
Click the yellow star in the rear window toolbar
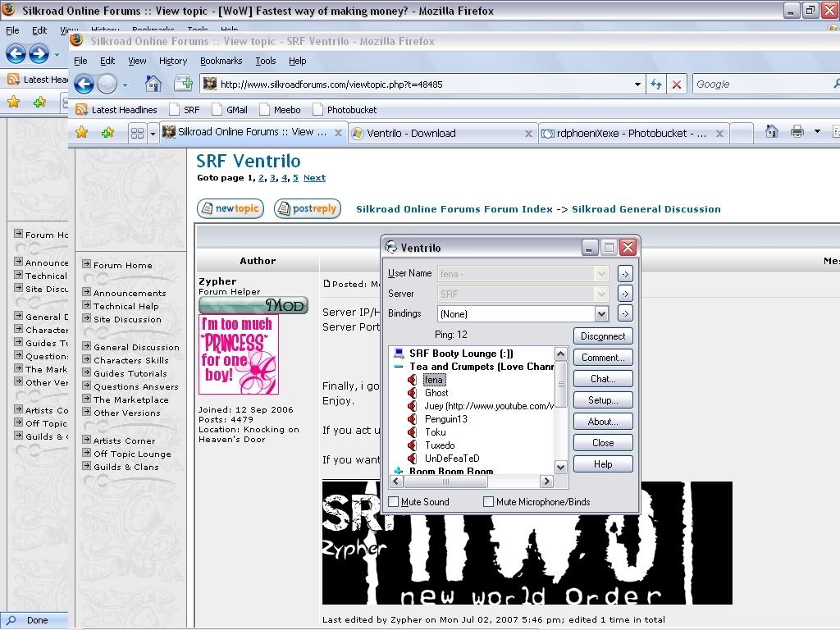click(13, 102)
